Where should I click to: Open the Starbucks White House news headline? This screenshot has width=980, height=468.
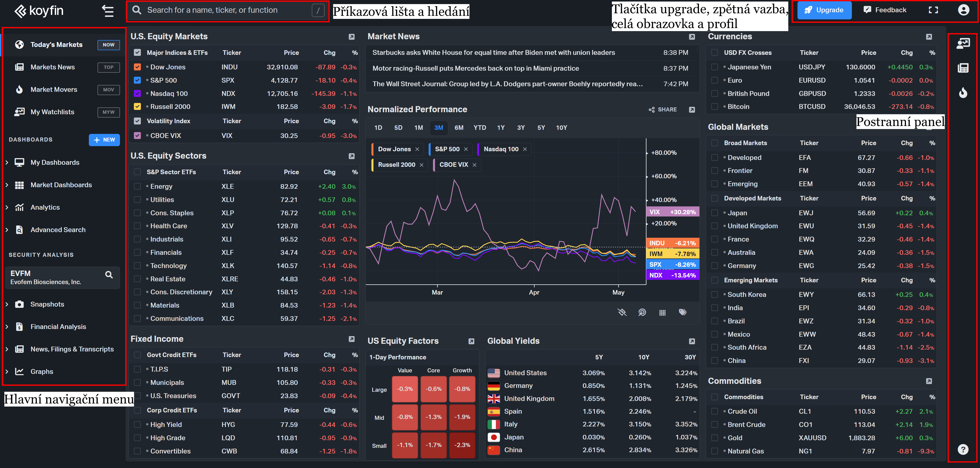(493, 53)
